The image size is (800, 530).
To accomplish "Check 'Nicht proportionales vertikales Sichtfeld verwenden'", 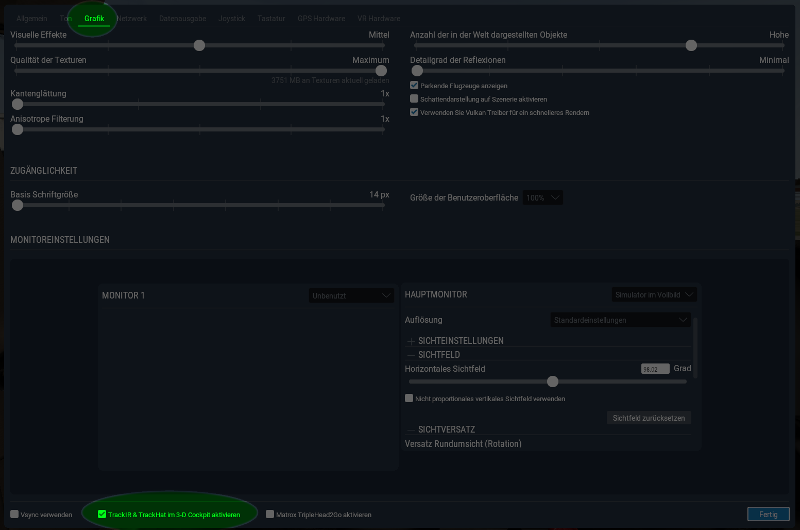I will (409, 398).
